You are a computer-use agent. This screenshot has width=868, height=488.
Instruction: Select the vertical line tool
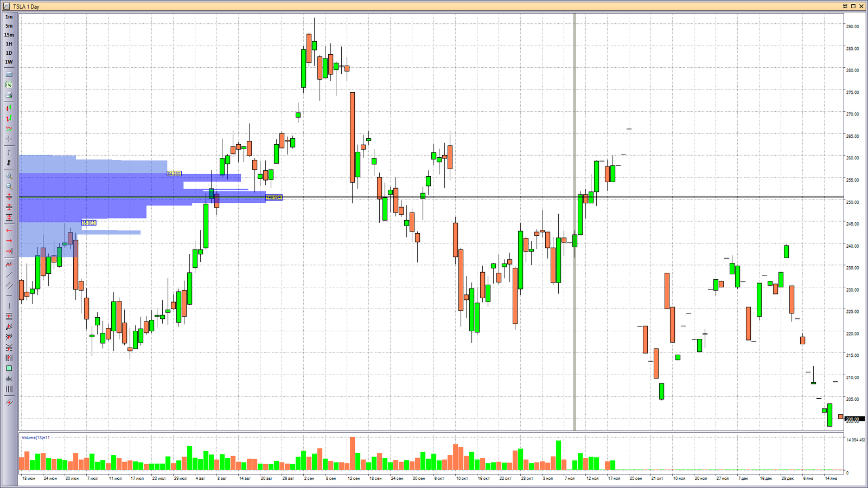pyautogui.click(x=9, y=305)
